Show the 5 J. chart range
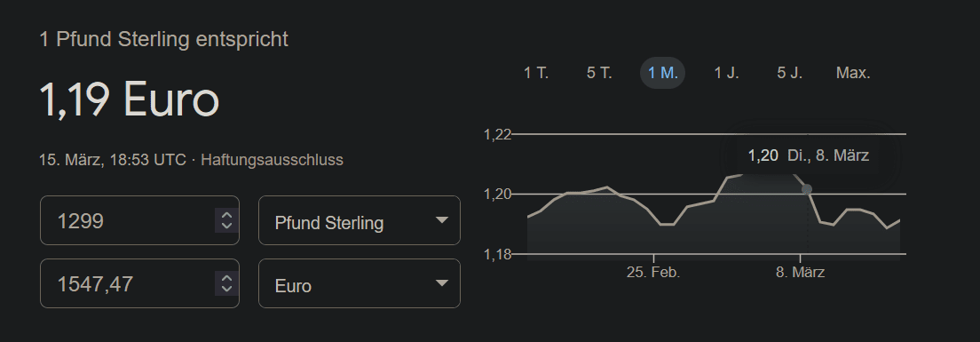 789,73
